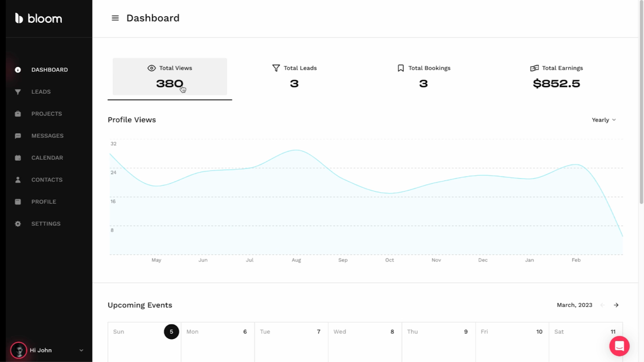Open the Yearly range dropdown
644x362 pixels.
point(604,120)
